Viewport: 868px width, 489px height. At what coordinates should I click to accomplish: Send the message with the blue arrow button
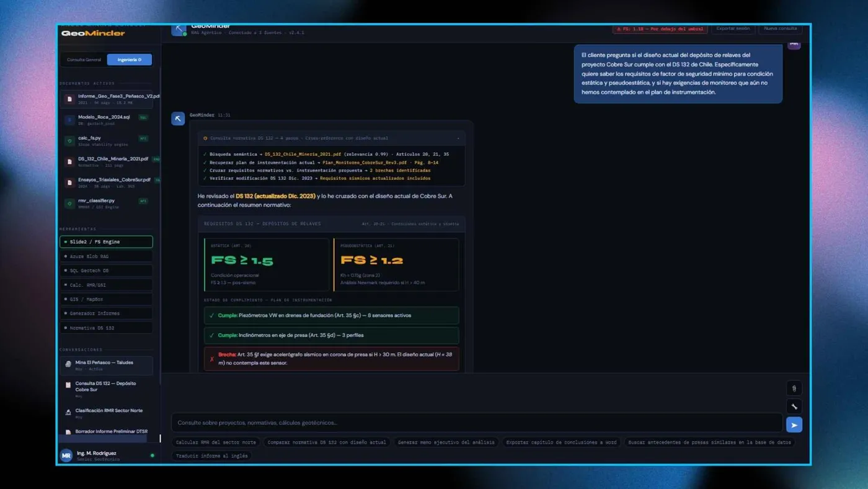click(x=794, y=424)
